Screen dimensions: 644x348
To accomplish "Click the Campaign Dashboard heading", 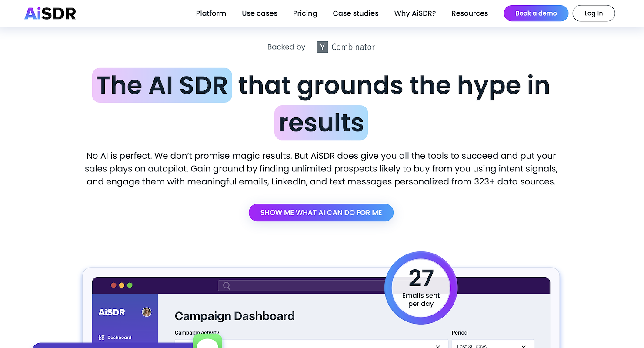I will pos(234,316).
